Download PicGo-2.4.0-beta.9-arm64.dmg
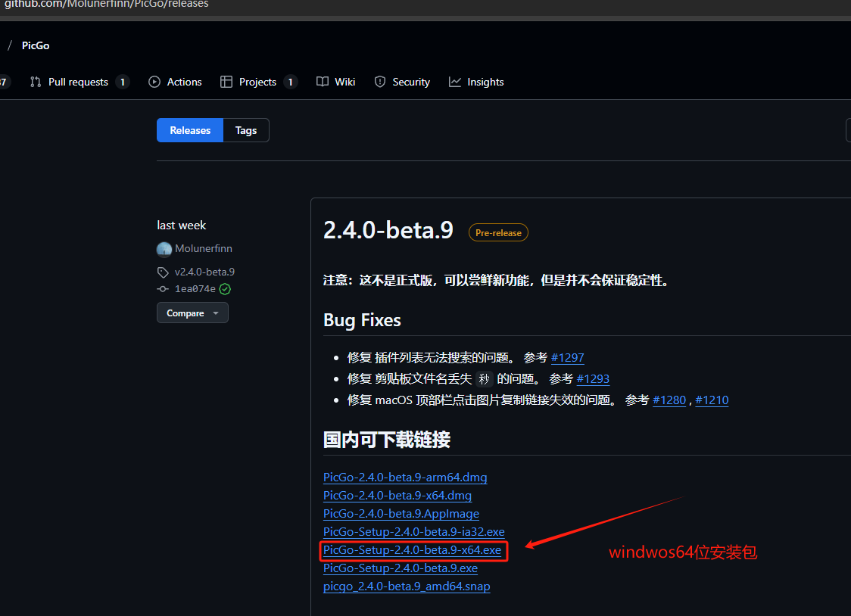 (x=405, y=478)
